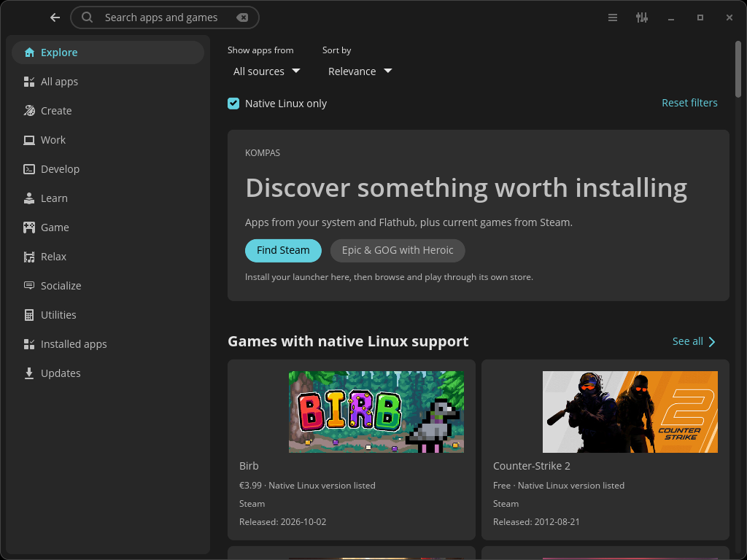Open the All sources dropdown
This screenshot has width=747, height=560.
tap(266, 71)
